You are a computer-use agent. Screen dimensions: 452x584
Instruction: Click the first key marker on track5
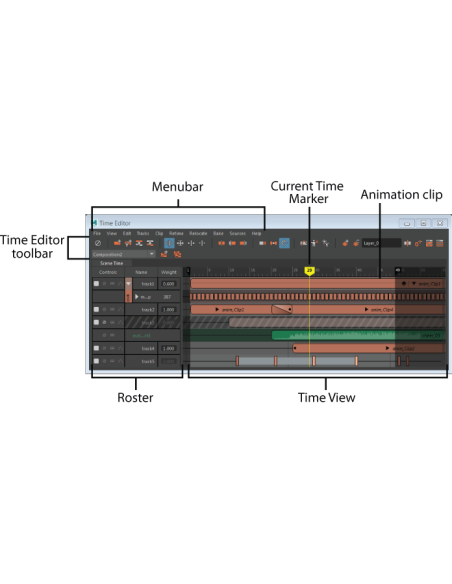tap(237, 361)
